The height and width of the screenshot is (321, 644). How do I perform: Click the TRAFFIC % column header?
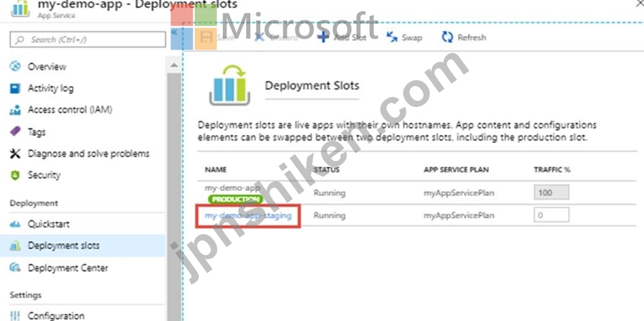tap(552, 169)
